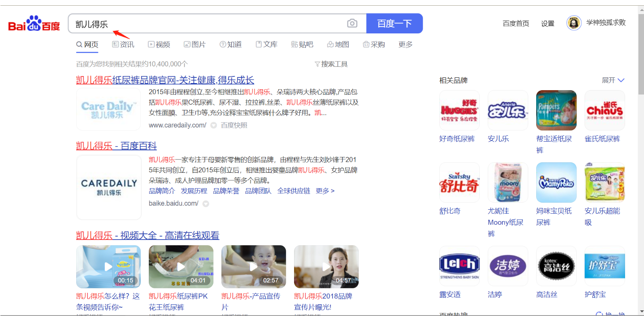Open the 舒比奇 brand link

[450, 211]
